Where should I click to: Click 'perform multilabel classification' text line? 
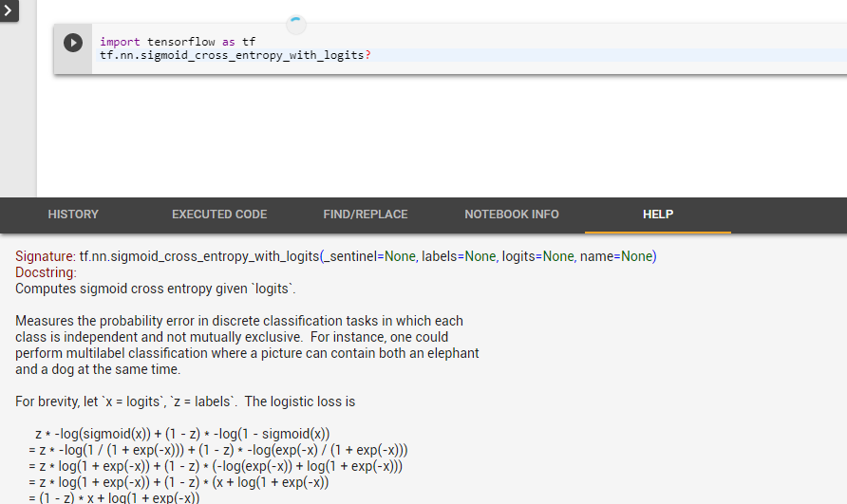[x=247, y=353]
